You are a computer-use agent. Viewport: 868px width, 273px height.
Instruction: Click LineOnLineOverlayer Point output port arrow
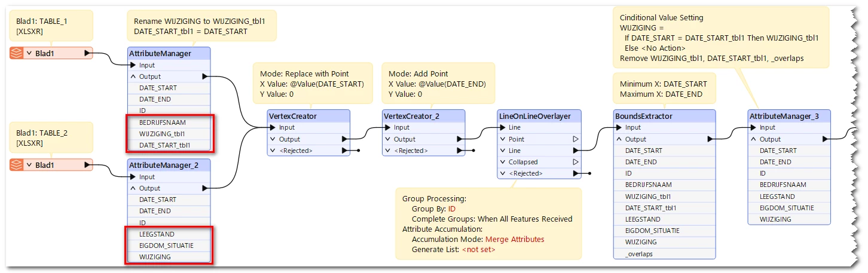(x=575, y=139)
